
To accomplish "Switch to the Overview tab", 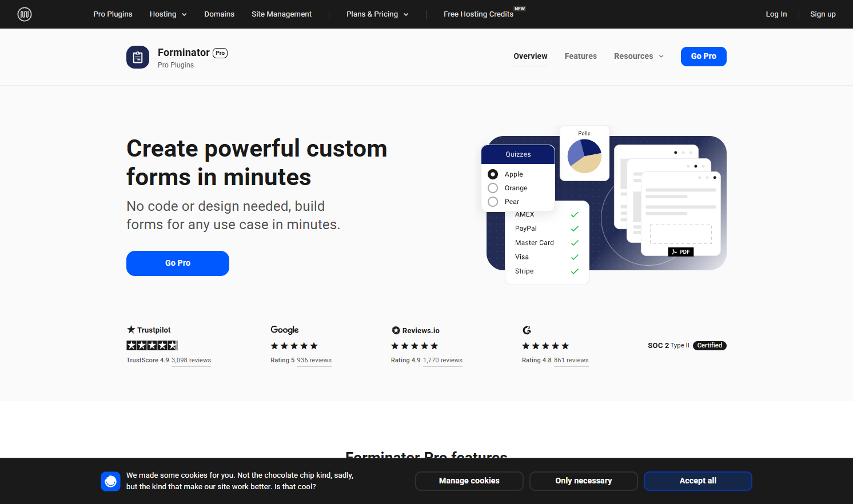I will point(531,56).
